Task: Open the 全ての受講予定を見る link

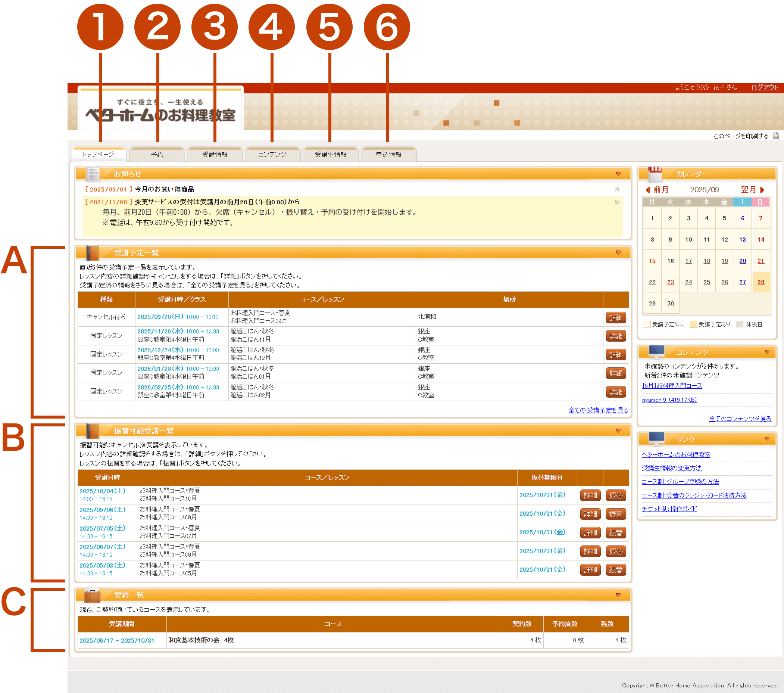Action: (x=598, y=410)
